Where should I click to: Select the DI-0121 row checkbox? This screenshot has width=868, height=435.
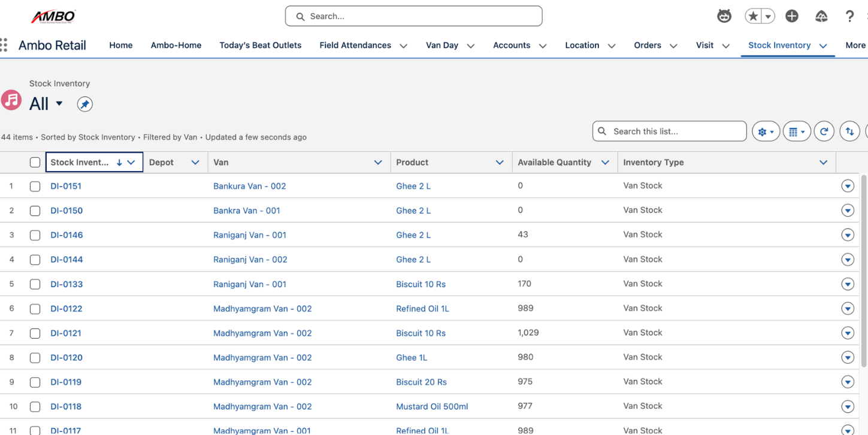35,334
